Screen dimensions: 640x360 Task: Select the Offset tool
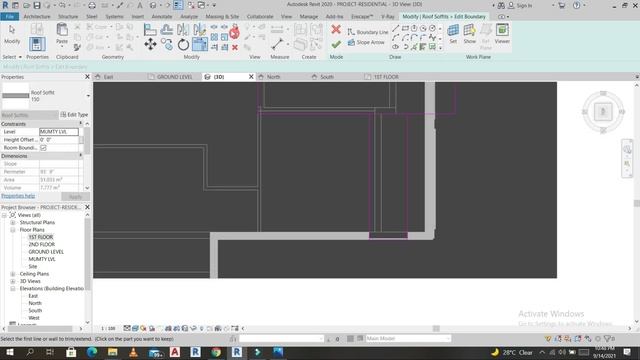pyautogui.click(x=167, y=29)
